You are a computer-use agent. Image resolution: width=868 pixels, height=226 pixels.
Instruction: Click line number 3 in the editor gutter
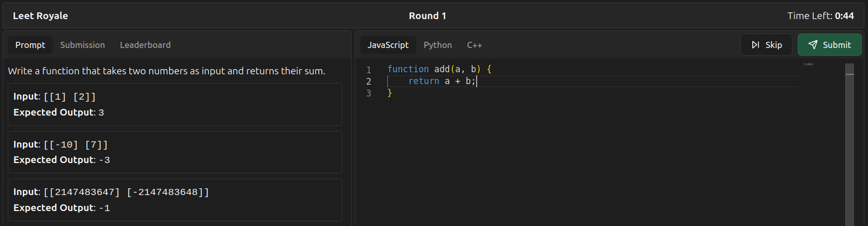coord(369,93)
